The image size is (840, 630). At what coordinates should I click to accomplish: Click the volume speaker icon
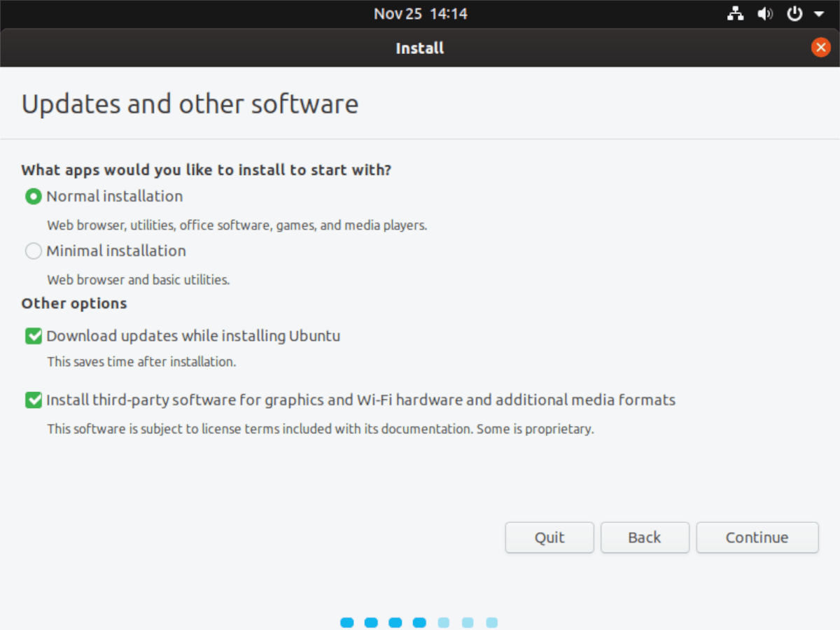[x=764, y=14]
